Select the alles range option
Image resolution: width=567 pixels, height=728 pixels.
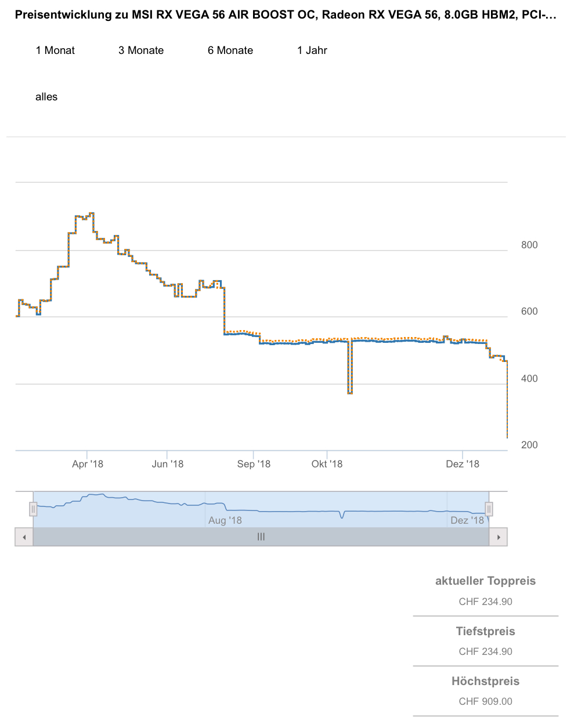pyautogui.click(x=46, y=97)
